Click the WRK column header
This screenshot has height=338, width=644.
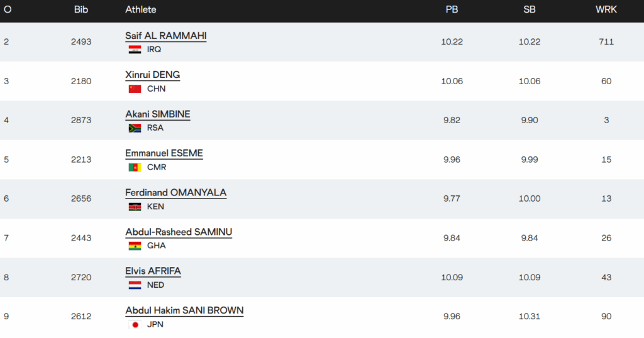click(606, 9)
